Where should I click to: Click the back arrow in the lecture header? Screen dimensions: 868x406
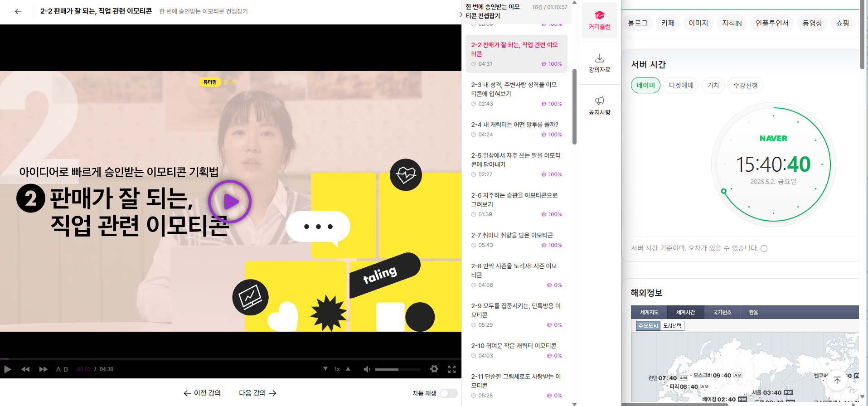[x=18, y=11]
